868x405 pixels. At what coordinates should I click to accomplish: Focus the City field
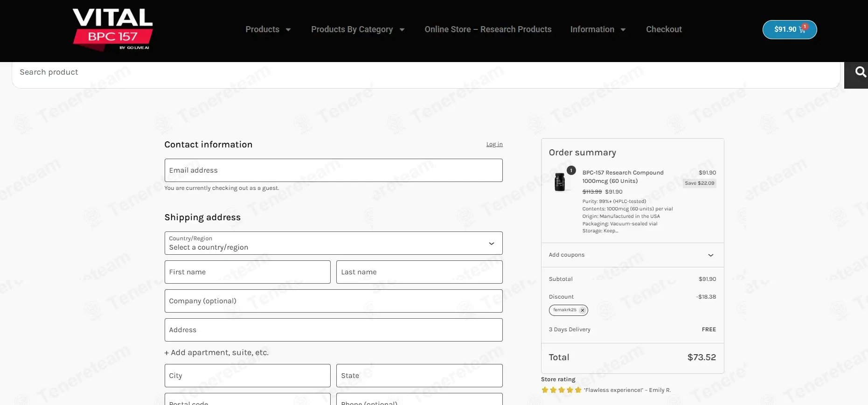[x=247, y=376]
